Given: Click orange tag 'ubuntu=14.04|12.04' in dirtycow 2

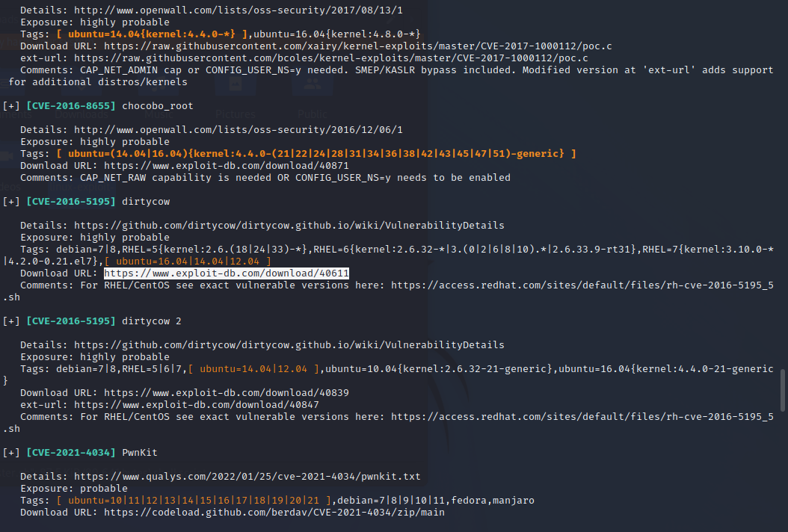Looking at the screenshot, I should [x=253, y=369].
